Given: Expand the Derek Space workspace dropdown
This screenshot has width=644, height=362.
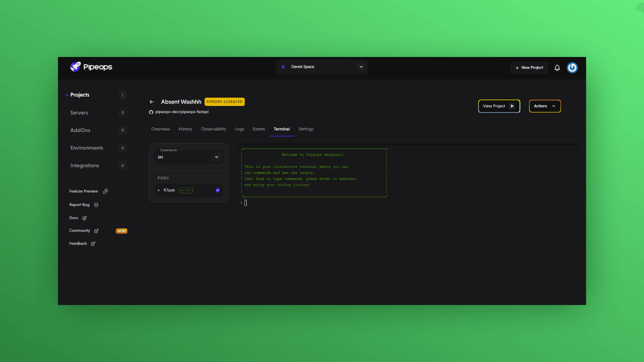Looking at the screenshot, I should click(x=361, y=67).
